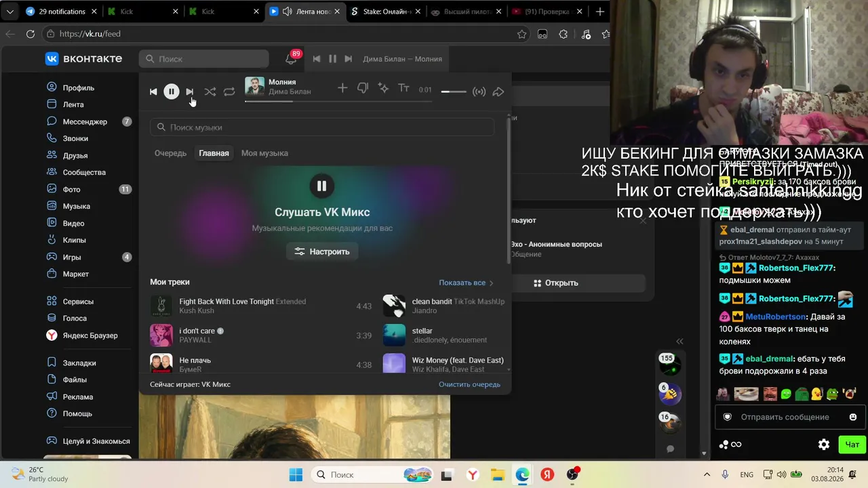This screenshot has width=868, height=488.
Task: Click the Игры sidebar icon
Action: point(52,257)
